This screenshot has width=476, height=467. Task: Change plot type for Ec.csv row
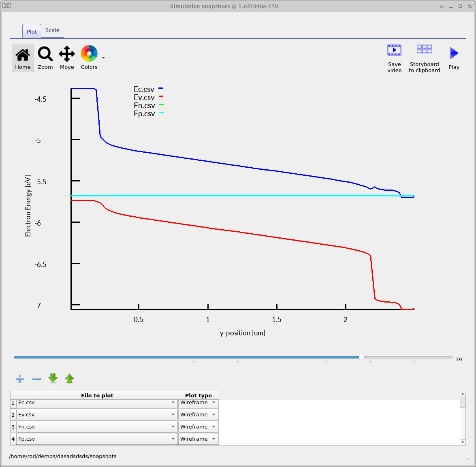tap(198, 403)
